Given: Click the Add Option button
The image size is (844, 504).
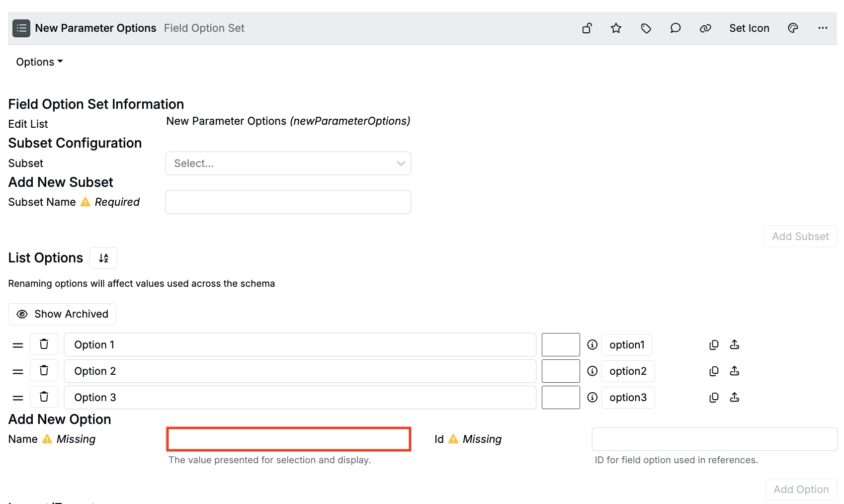Looking at the screenshot, I should [801, 490].
